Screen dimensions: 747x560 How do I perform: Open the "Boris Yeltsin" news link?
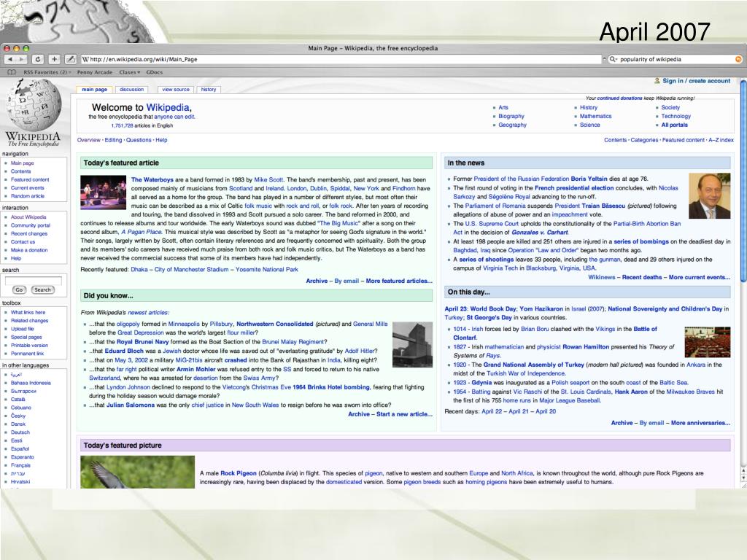tap(589, 179)
